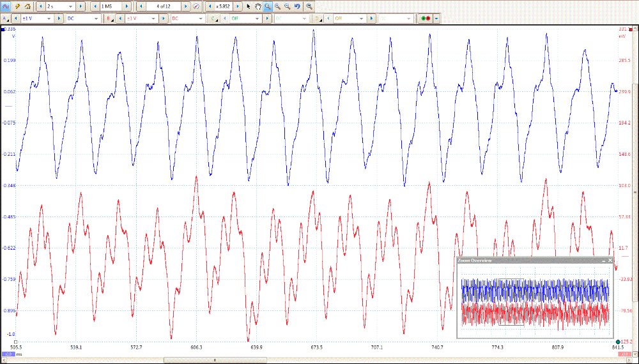Select the scope mode waveform icon

(x=5, y=6)
